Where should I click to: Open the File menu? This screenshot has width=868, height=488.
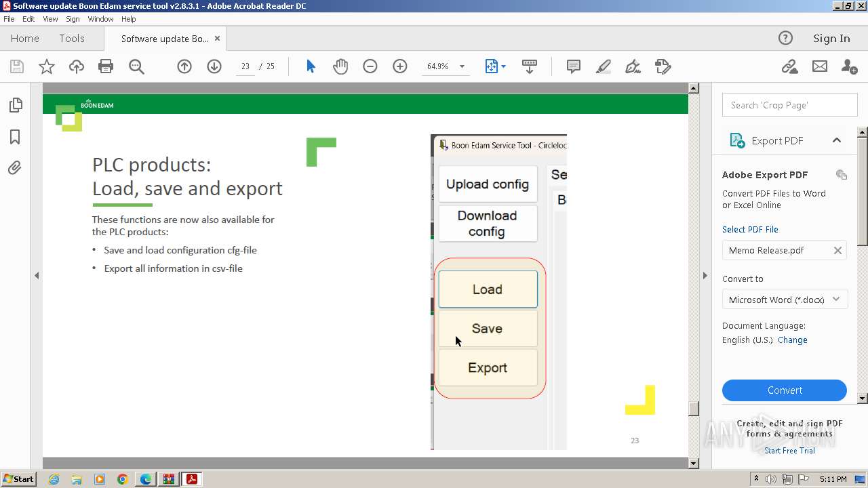9,19
